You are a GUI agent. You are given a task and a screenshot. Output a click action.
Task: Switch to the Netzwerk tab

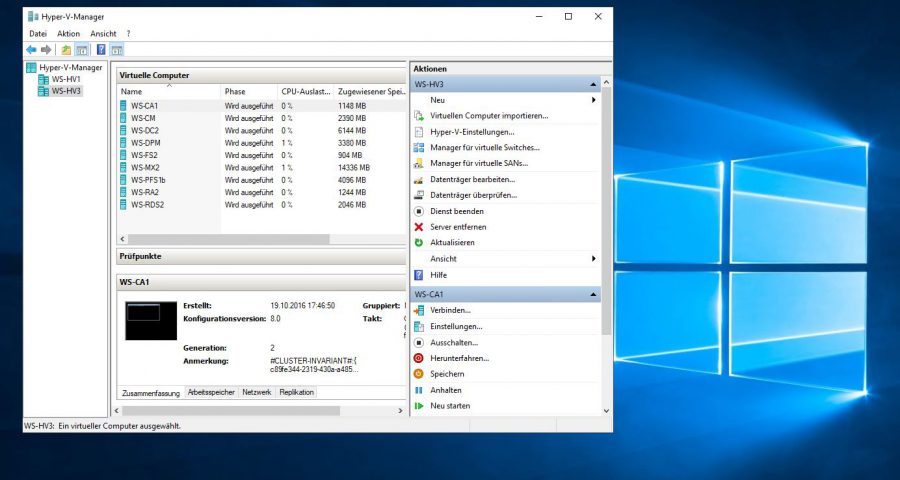click(x=257, y=392)
